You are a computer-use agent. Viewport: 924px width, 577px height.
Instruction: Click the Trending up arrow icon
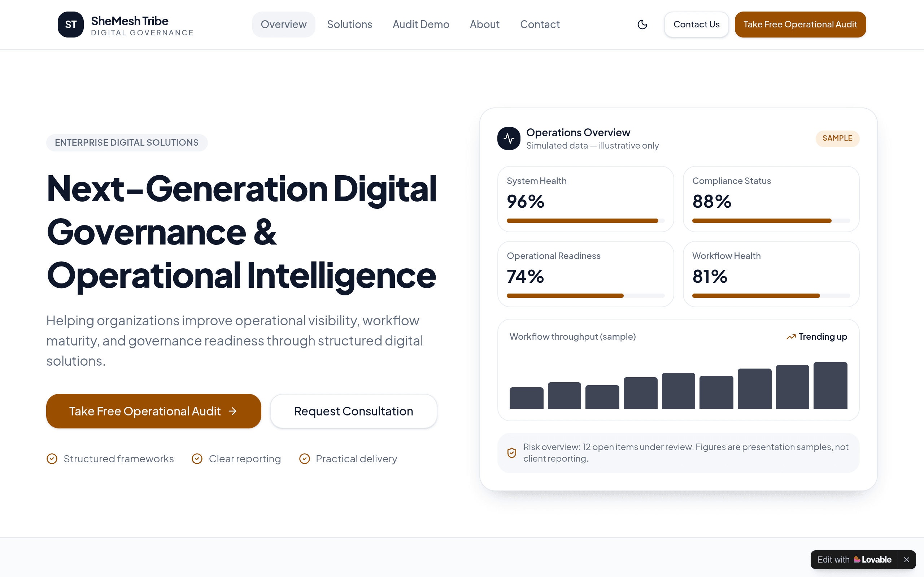click(791, 336)
